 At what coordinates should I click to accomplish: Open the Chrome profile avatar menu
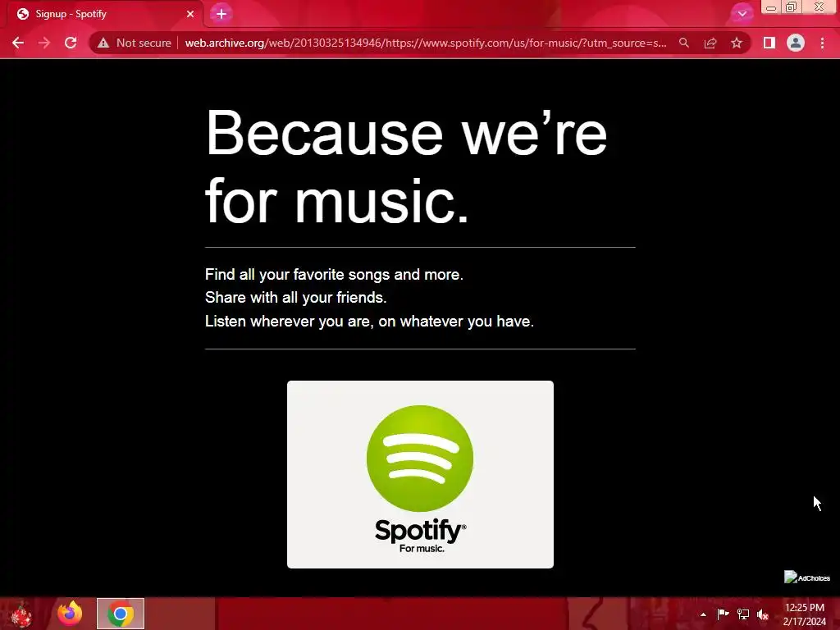click(796, 43)
